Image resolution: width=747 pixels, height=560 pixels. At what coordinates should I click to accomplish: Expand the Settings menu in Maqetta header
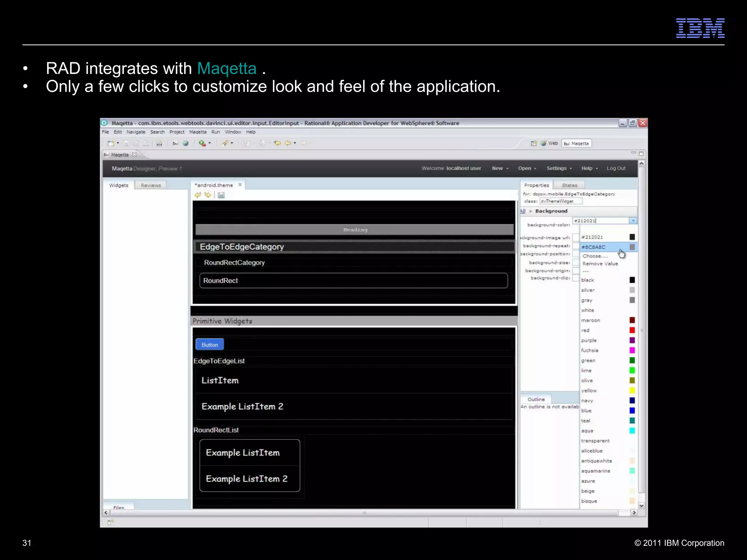559,168
